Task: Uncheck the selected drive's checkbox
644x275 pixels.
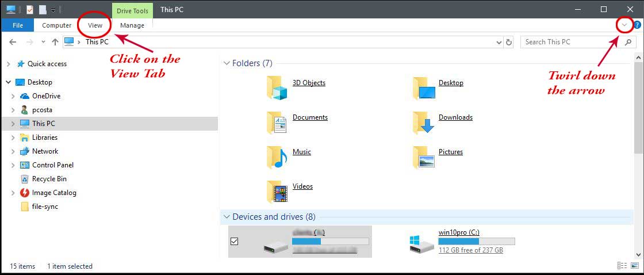Action: [x=234, y=241]
